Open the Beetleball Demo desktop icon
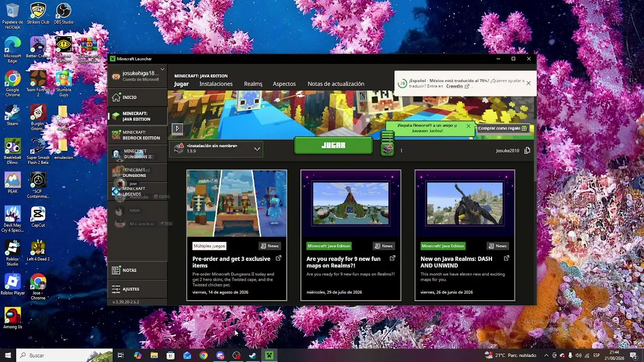644x362 pixels. (x=13, y=151)
